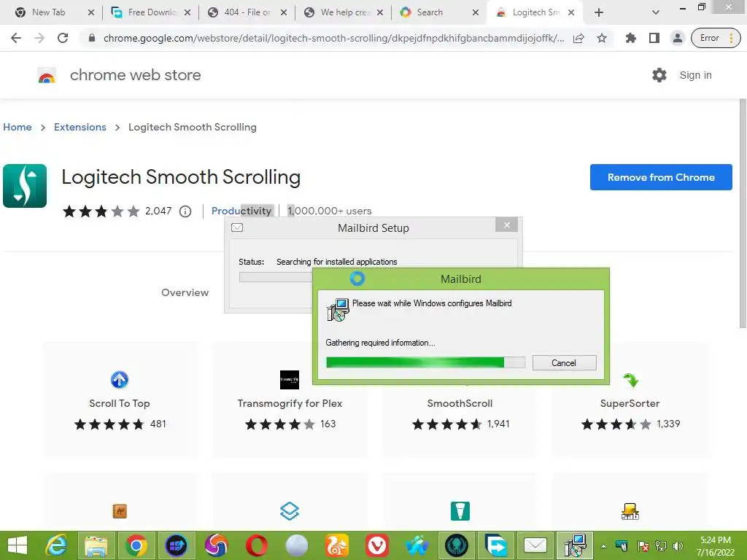The height and width of the screenshot is (560, 747).
Task: Click the Mailbird Setup status progress bar
Action: click(276, 277)
